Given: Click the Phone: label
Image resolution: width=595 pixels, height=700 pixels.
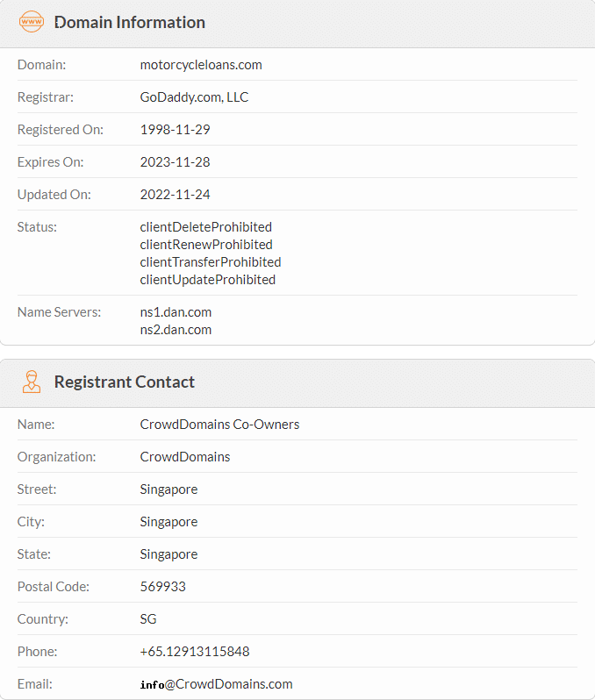Looking at the screenshot, I should coord(37,652).
